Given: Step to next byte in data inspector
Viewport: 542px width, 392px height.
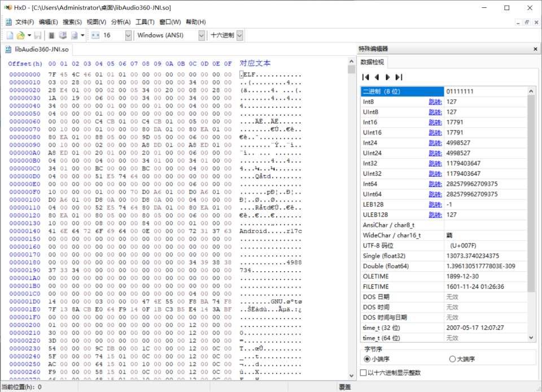Looking at the screenshot, I should 387,77.
